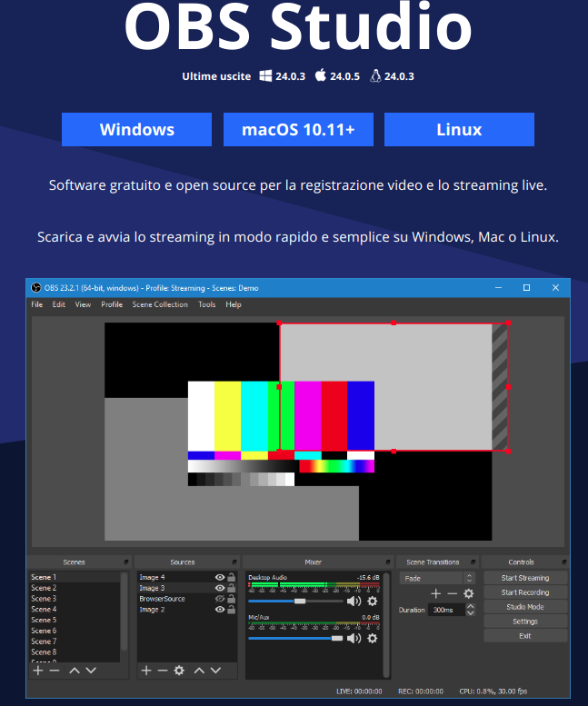Move scene down with the arrow icon
This screenshot has width=588, height=706.
tap(92, 670)
